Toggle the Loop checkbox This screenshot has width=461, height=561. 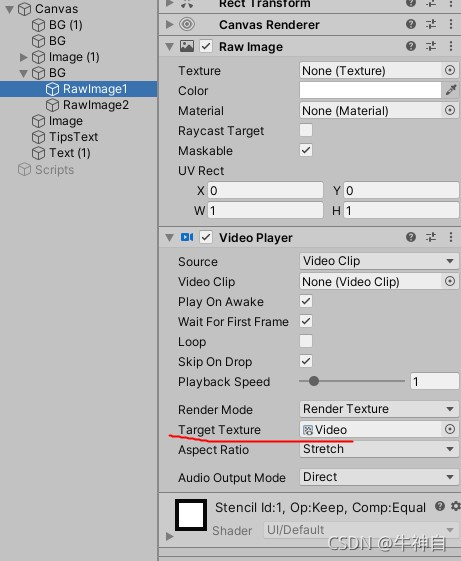(x=306, y=341)
